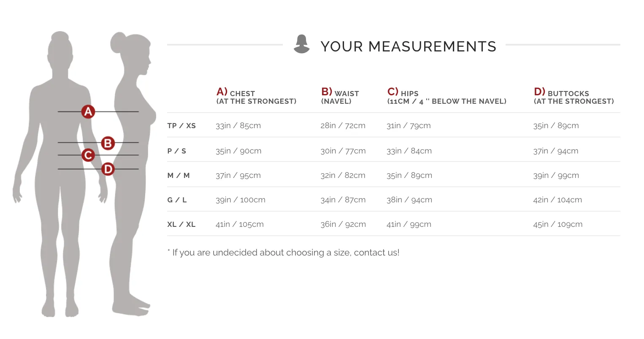
Task: Click the 39in / 100cm chest value
Action: click(x=241, y=200)
